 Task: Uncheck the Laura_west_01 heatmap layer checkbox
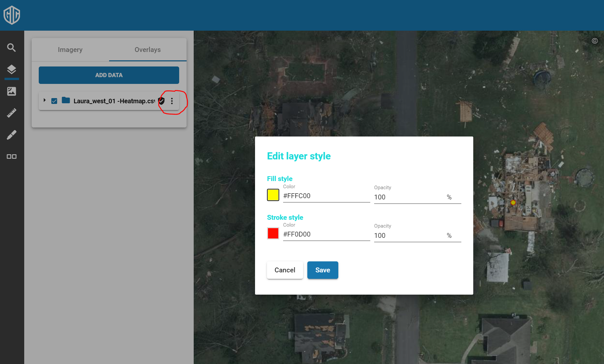click(54, 101)
